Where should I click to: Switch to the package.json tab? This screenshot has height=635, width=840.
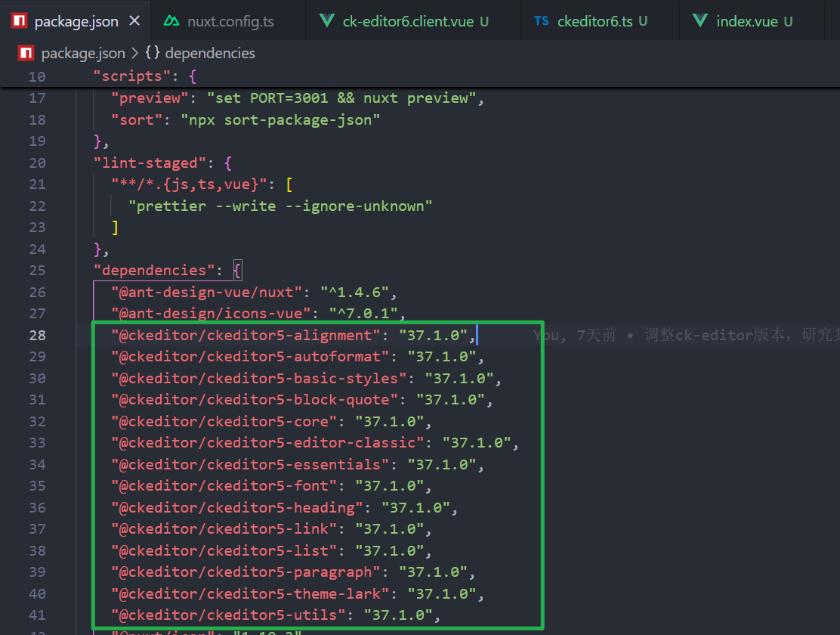(x=76, y=21)
